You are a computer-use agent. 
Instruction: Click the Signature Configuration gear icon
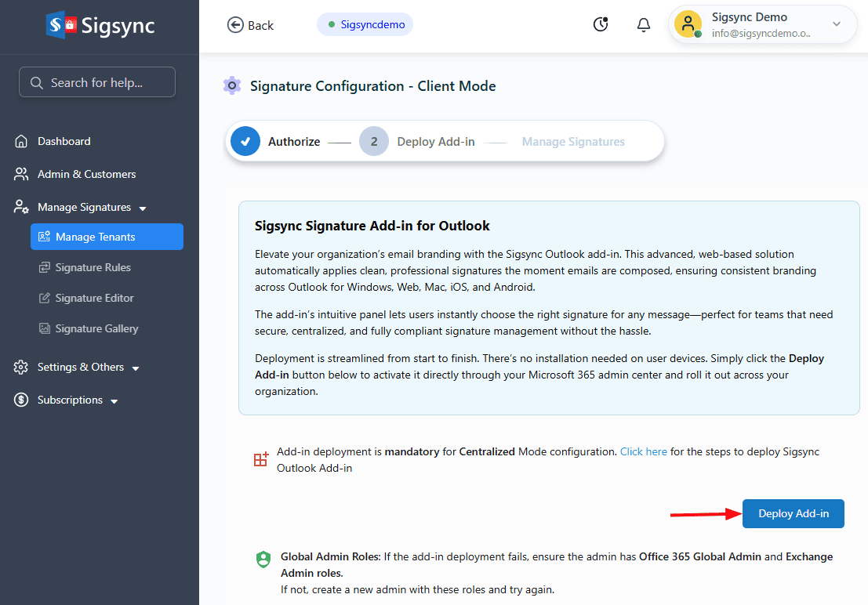(232, 85)
